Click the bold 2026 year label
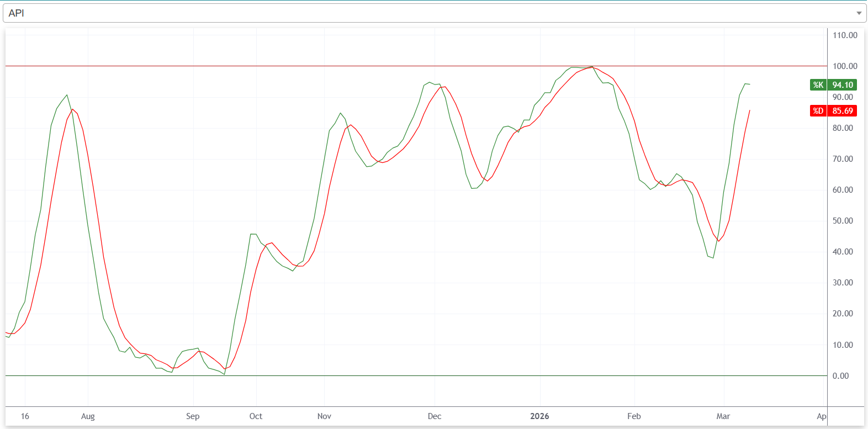This screenshot has height=429, width=868. (539, 416)
